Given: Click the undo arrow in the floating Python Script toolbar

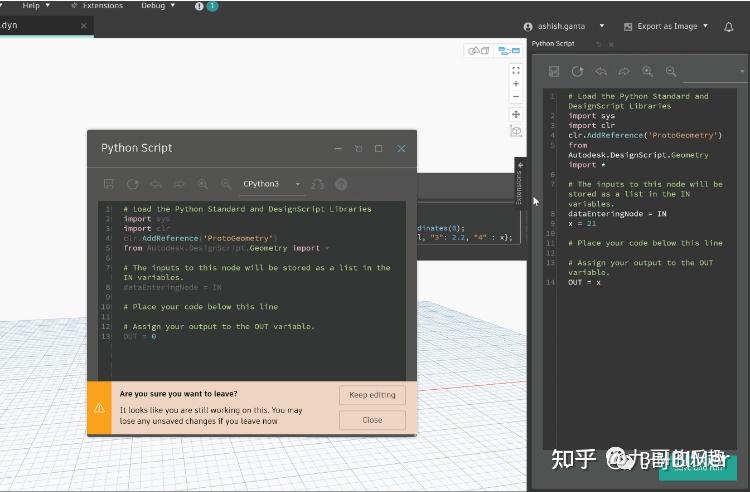Looking at the screenshot, I should point(156,184).
